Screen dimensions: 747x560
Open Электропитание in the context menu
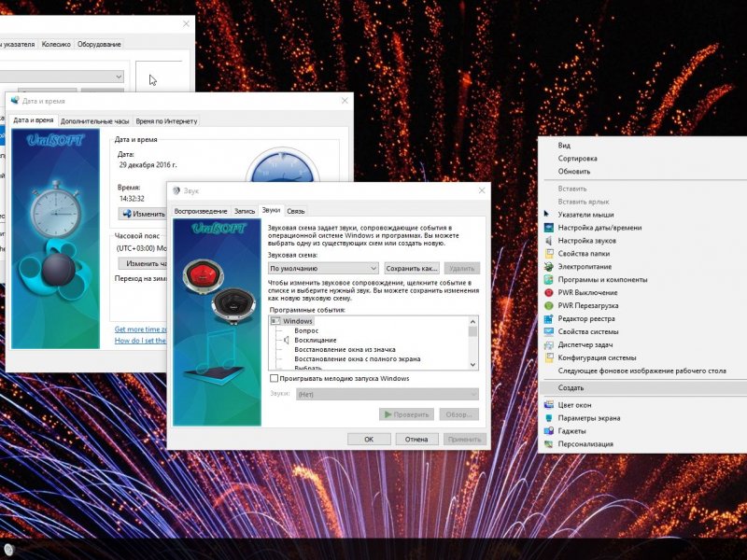click(x=585, y=267)
